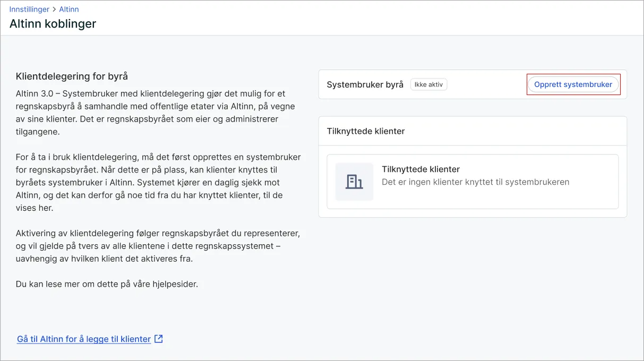Image resolution: width=644 pixels, height=361 pixels.
Task: Click the Opprett systembruker button
Action: (x=573, y=84)
